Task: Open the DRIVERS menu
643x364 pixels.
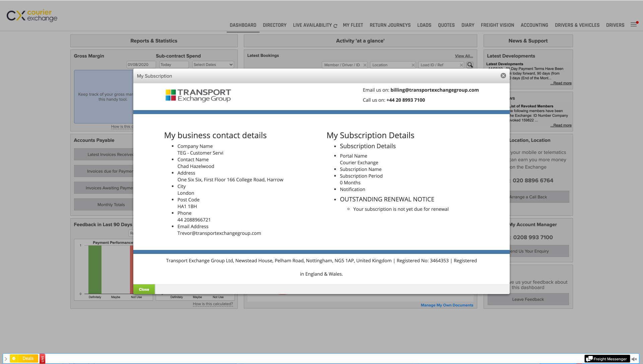Action: tap(615, 25)
